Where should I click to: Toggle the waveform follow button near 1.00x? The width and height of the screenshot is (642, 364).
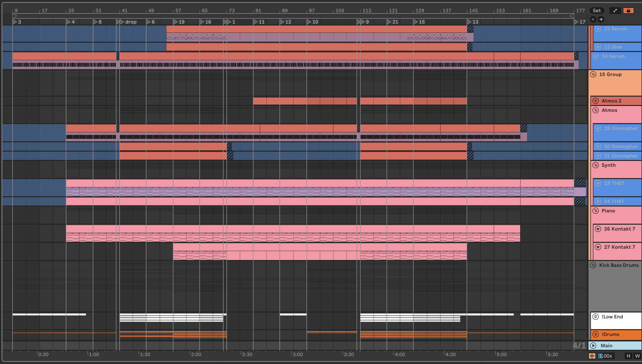pyautogui.click(x=592, y=356)
